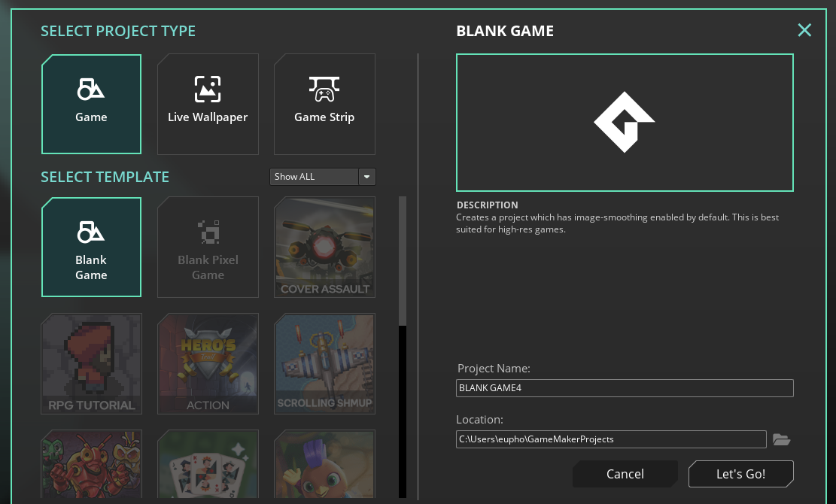This screenshot has height=504, width=836.
Task: Browse for folder with the folder icon
Action: (x=781, y=439)
